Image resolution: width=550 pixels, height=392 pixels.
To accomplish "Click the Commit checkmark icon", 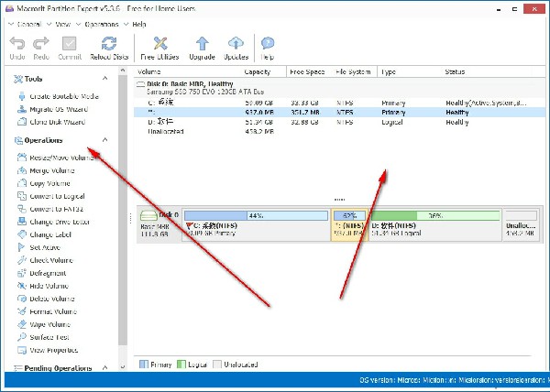I will click(x=71, y=46).
